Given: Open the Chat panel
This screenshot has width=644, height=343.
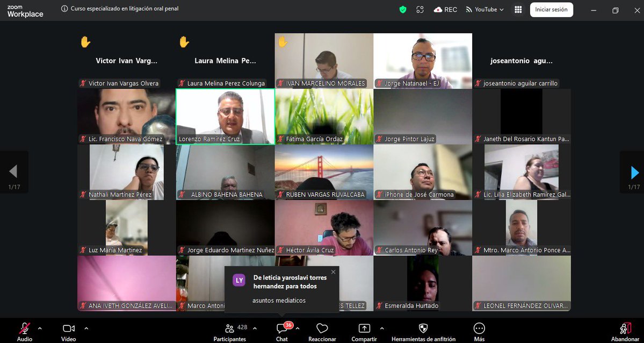Looking at the screenshot, I should click(x=282, y=332).
